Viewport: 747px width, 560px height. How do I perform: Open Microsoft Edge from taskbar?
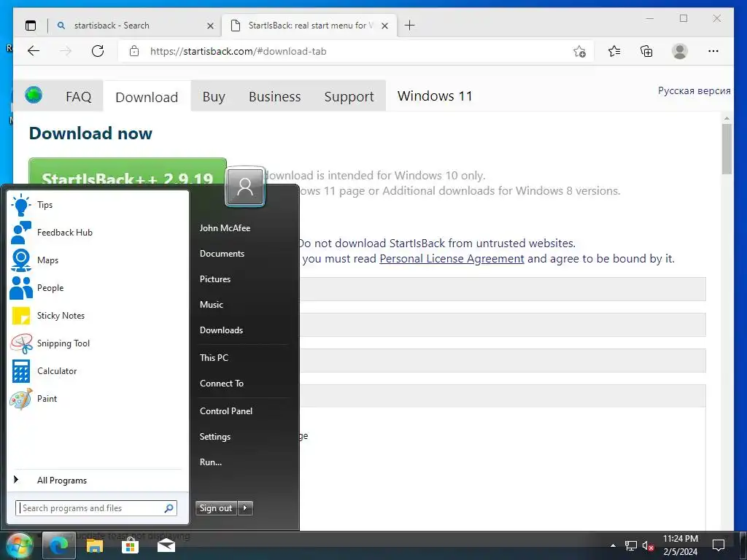point(58,545)
